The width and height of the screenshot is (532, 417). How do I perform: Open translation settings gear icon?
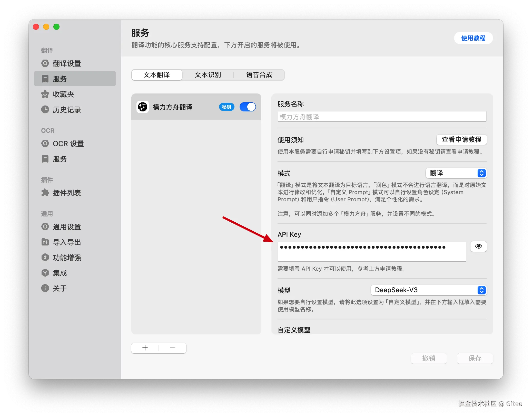(x=45, y=63)
